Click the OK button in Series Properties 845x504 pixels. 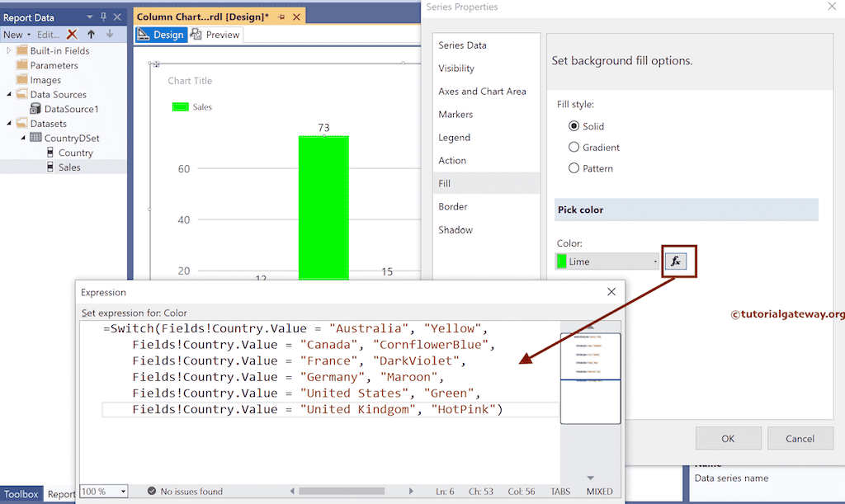pos(727,438)
